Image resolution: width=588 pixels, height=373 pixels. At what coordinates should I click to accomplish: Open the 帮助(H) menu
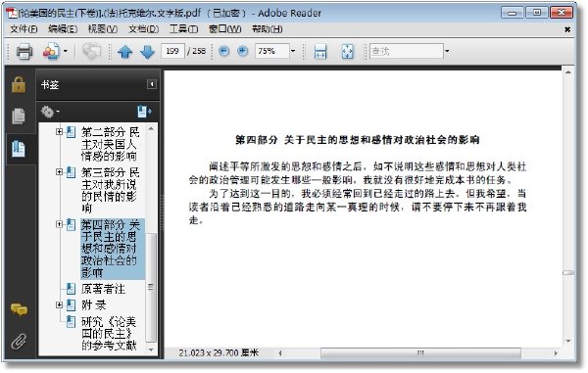(267, 29)
